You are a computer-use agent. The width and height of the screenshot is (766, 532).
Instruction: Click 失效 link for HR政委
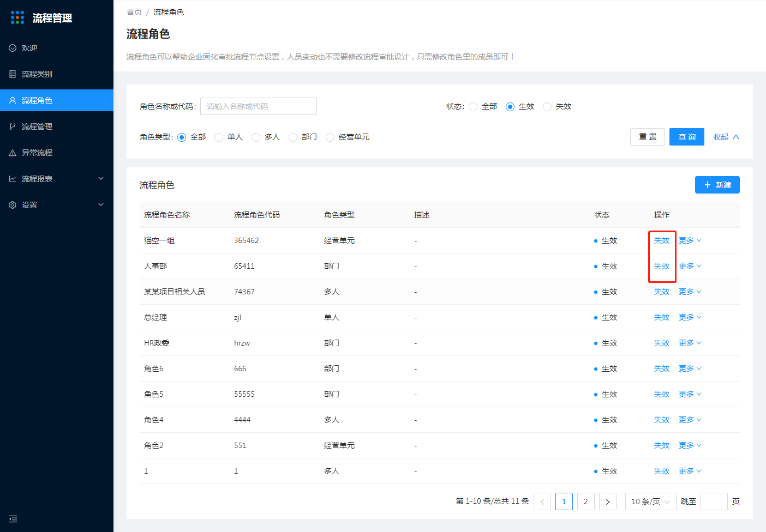point(662,343)
